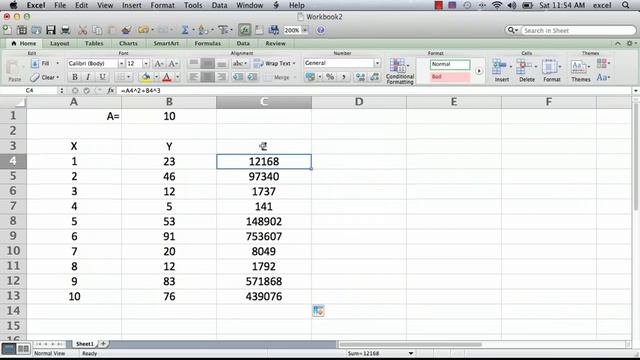Open Spotlight search in menu bar
The width and height of the screenshot is (640, 360).
pyautogui.click(x=626, y=5)
